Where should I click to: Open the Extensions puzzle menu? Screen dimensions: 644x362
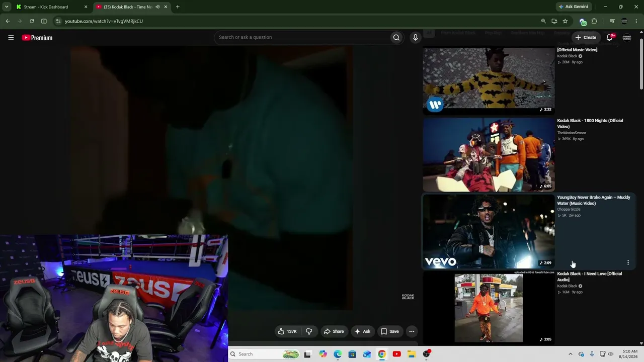point(594,21)
